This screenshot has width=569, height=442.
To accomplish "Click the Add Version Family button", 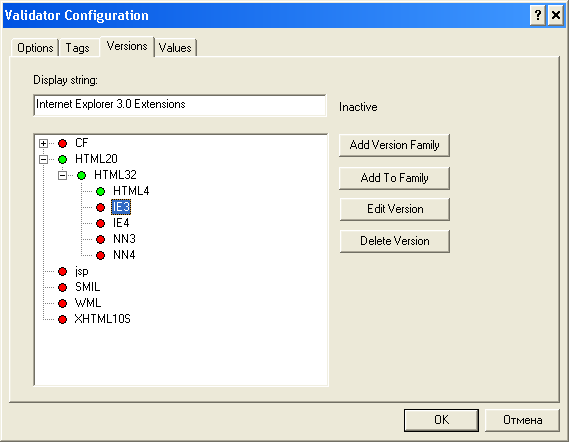I will pos(394,145).
